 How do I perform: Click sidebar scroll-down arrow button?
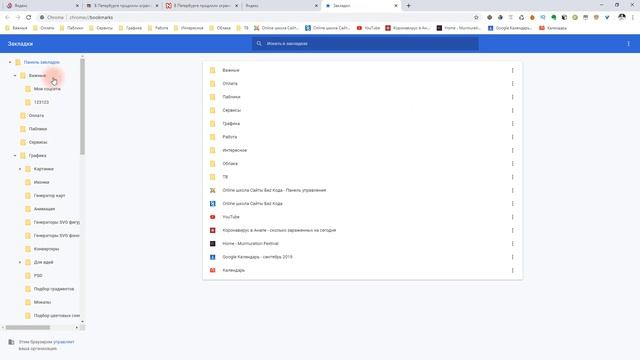pyautogui.click(x=82, y=322)
